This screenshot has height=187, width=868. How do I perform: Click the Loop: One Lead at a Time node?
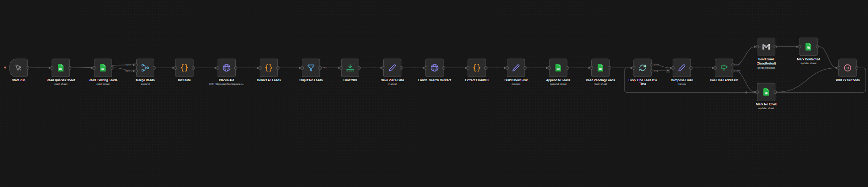643,68
